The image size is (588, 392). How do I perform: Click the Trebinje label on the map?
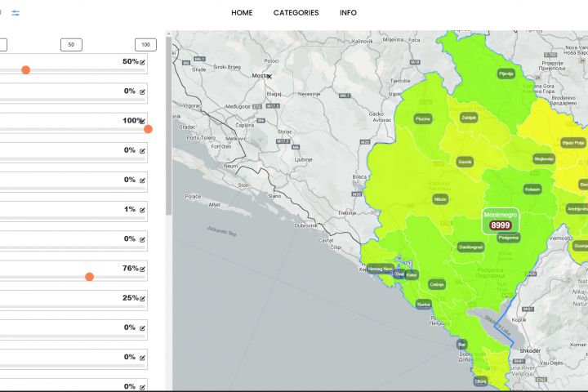(347, 212)
